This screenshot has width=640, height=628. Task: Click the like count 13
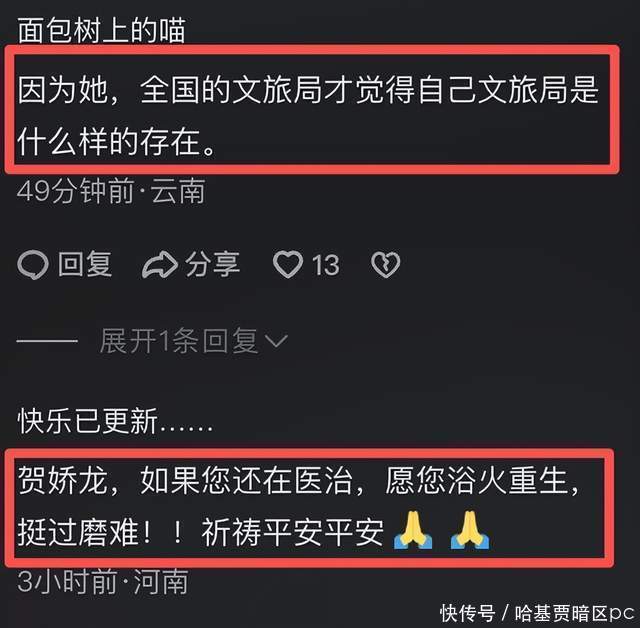(x=326, y=265)
